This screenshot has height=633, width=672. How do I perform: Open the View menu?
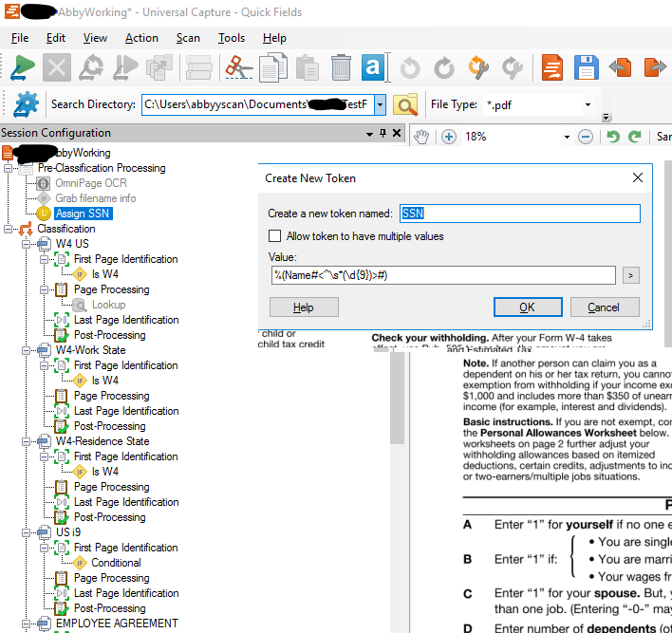coord(95,38)
